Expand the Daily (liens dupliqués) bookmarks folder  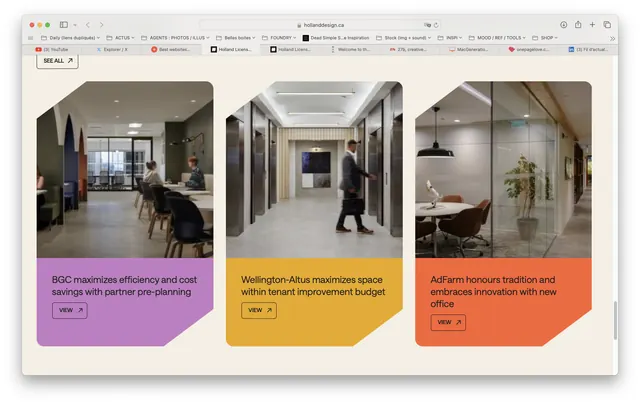(x=70, y=38)
